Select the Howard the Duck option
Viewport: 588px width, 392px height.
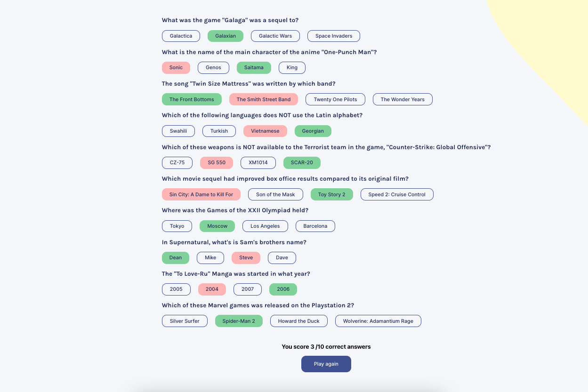298,321
